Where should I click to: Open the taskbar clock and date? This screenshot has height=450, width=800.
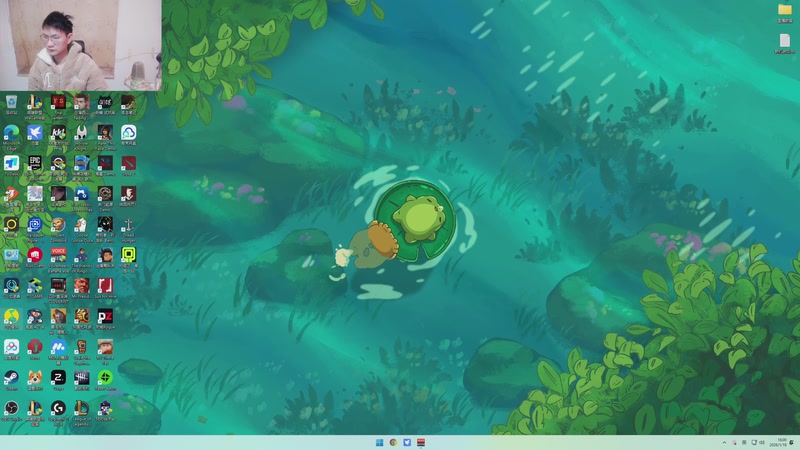click(x=778, y=442)
